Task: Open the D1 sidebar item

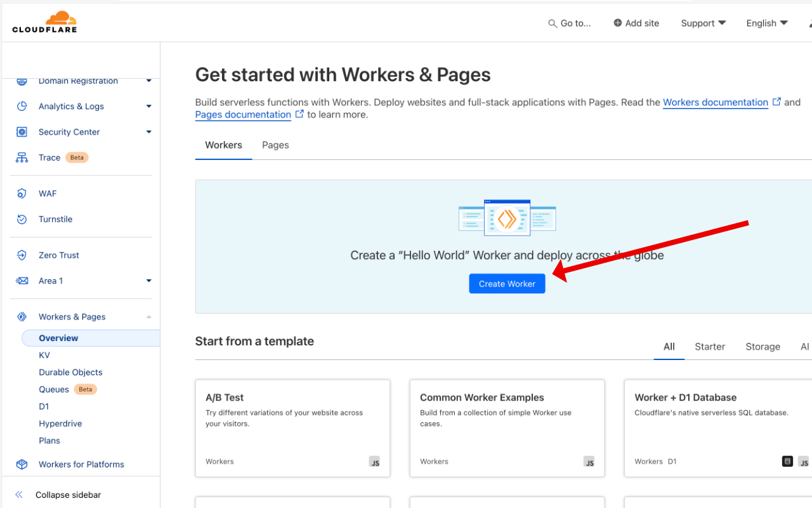Action: [x=44, y=406]
